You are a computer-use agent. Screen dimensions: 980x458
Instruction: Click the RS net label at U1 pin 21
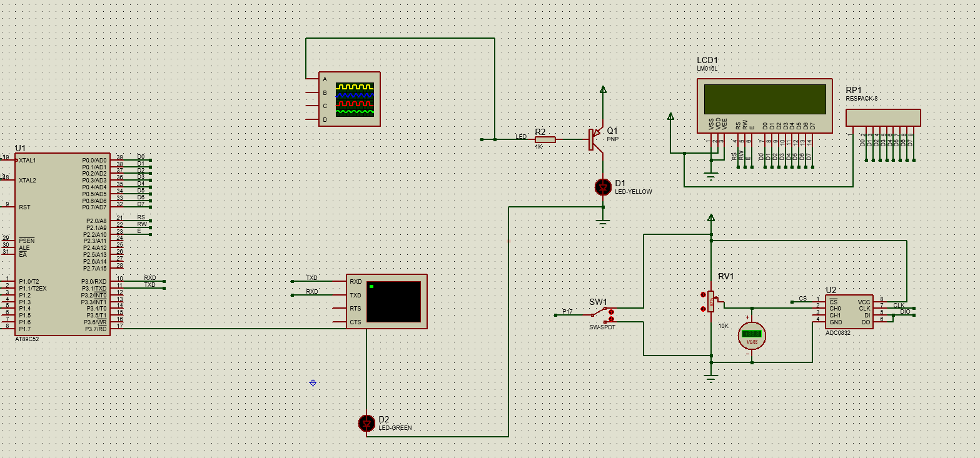pos(141,217)
